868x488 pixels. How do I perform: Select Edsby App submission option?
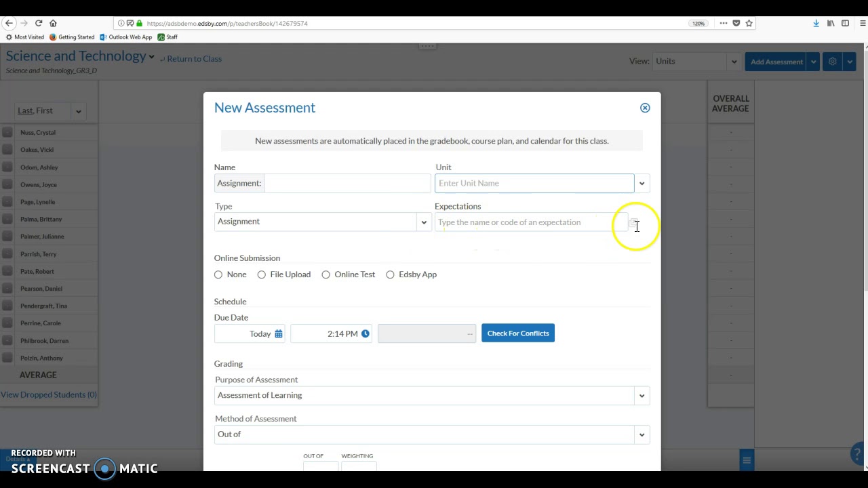(x=391, y=274)
